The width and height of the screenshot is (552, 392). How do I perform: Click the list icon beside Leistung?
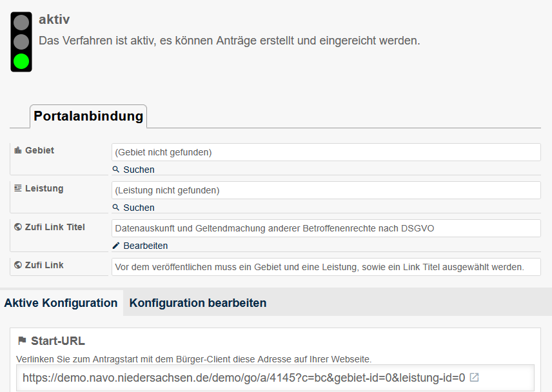pyautogui.click(x=18, y=188)
